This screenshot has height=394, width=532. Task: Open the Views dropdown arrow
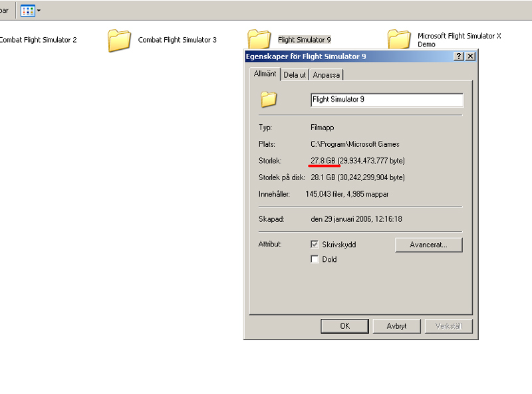point(39,11)
